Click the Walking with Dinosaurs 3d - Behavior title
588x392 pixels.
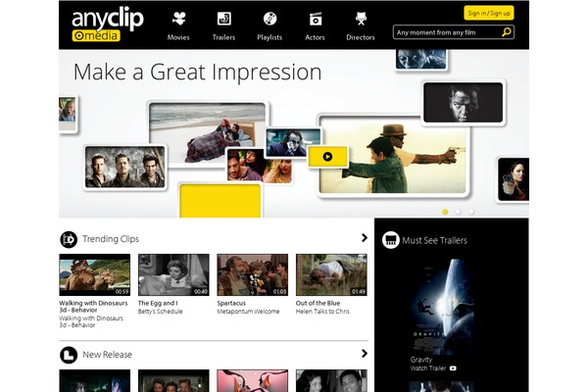coord(93,307)
